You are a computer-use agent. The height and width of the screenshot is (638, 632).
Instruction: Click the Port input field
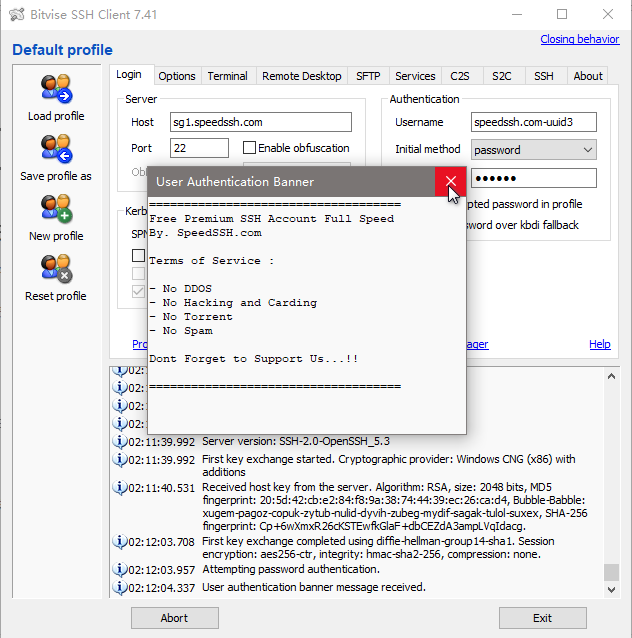click(199, 148)
